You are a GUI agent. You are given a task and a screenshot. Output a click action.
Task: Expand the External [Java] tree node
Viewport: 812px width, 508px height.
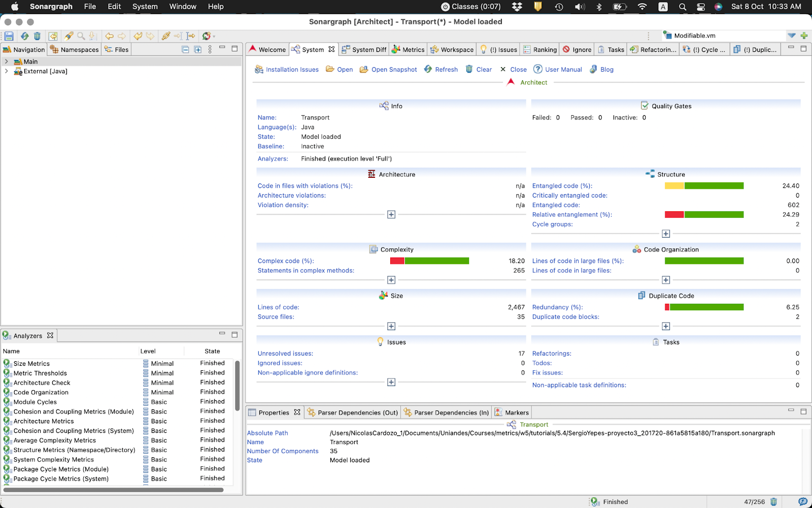pyautogui.click(x=6, y=71)
